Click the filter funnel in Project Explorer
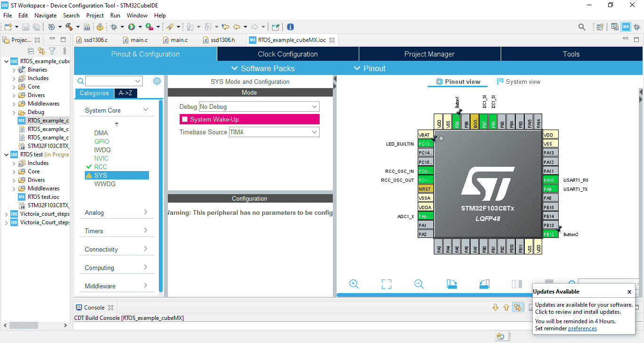This screenshot has width=644, height=343. 52,51
